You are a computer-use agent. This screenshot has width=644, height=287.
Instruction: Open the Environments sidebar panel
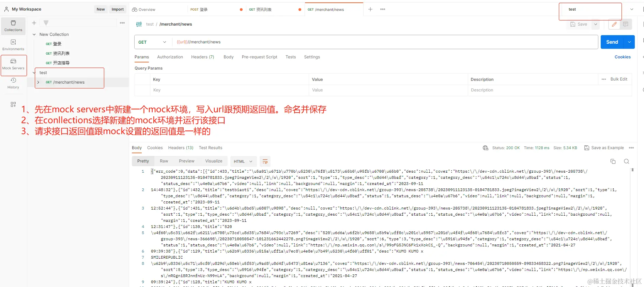point(13,45)
